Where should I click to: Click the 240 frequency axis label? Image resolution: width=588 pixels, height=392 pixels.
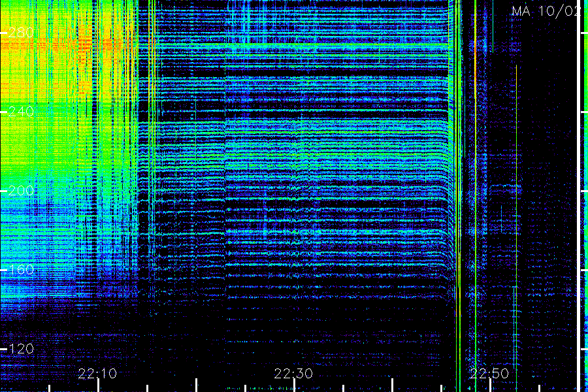point(21,112)
